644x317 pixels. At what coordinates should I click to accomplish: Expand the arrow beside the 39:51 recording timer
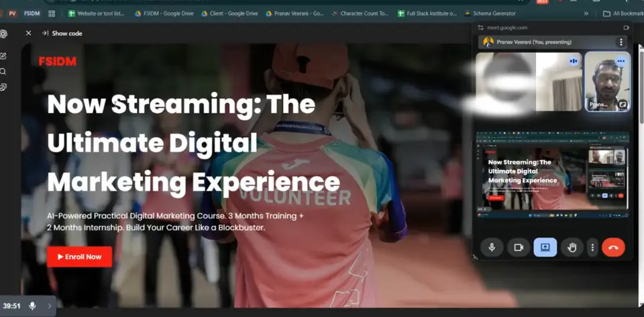pyautogui.click(x=49, y=306)
